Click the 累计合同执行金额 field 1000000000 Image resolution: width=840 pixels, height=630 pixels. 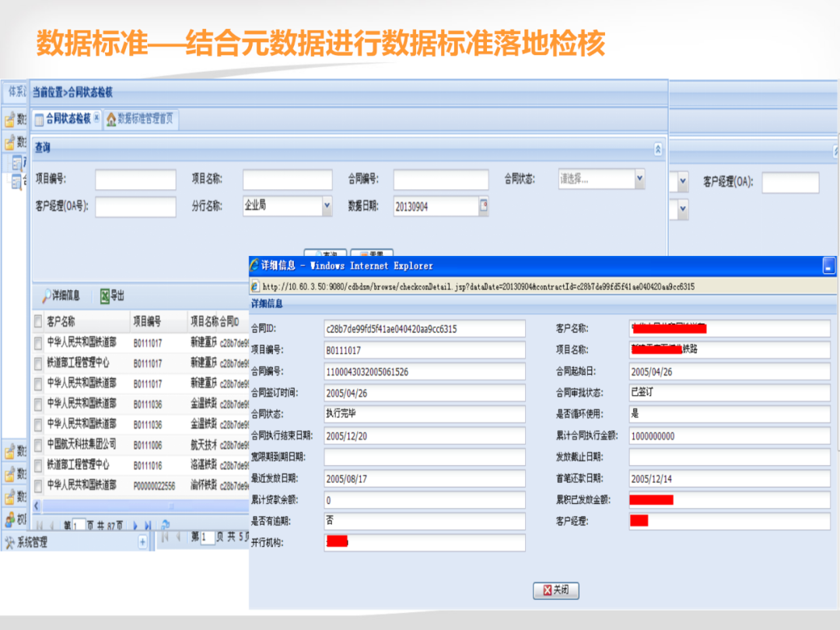(x=729, y=436)
